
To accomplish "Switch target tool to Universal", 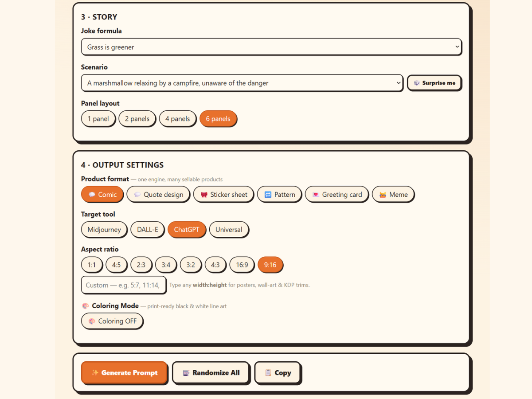I will click(x=229, y=230).
